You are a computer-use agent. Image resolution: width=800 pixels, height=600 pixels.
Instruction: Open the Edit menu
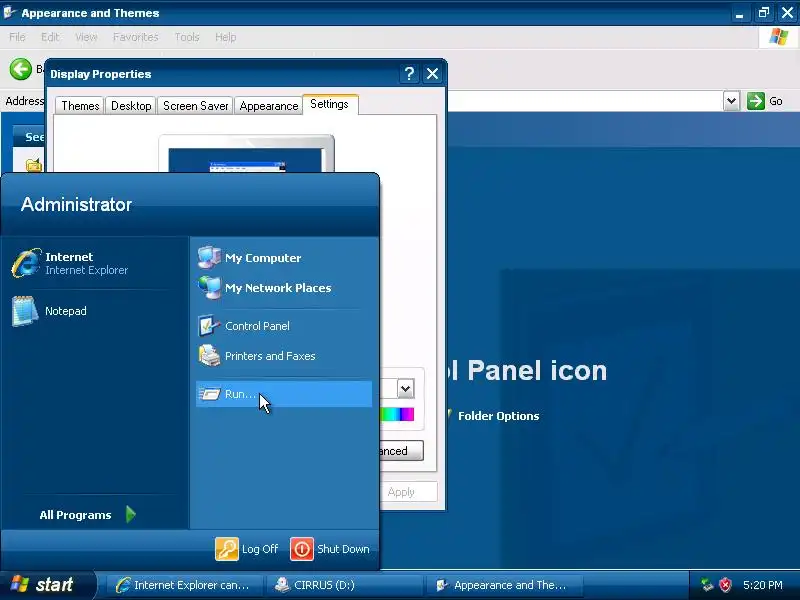[50, 37]
